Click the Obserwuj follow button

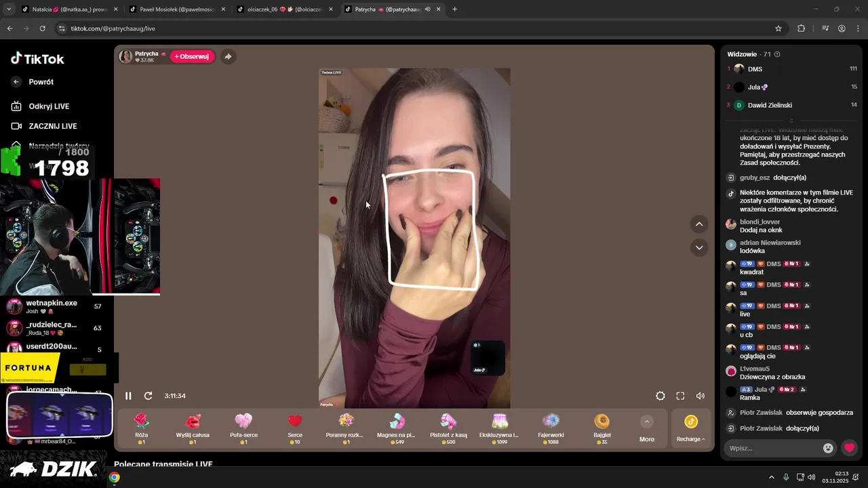point(192,56)
